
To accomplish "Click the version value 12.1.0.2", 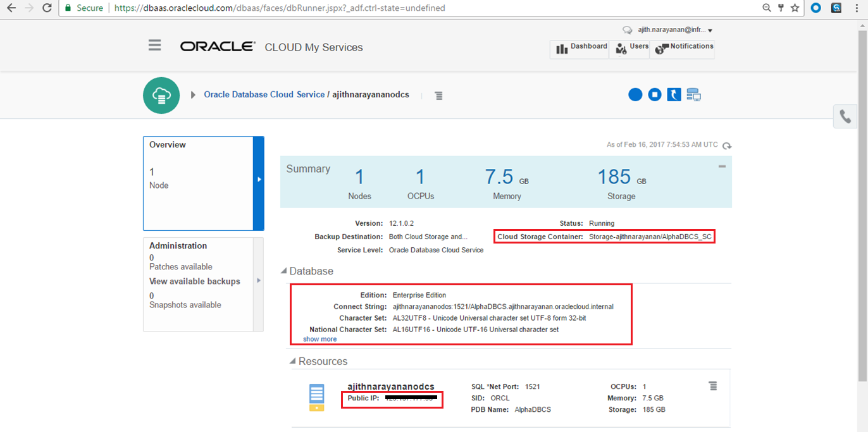I will coord(401,223).
